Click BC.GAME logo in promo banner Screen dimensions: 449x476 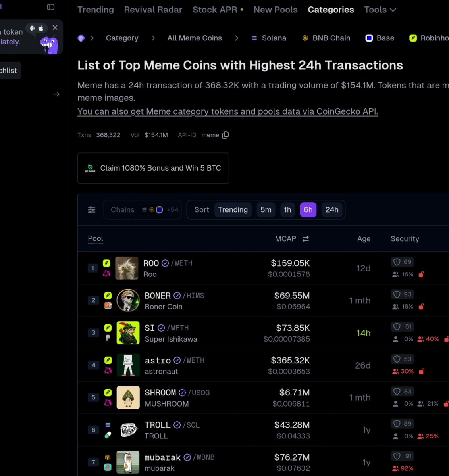tap(90, 168)
